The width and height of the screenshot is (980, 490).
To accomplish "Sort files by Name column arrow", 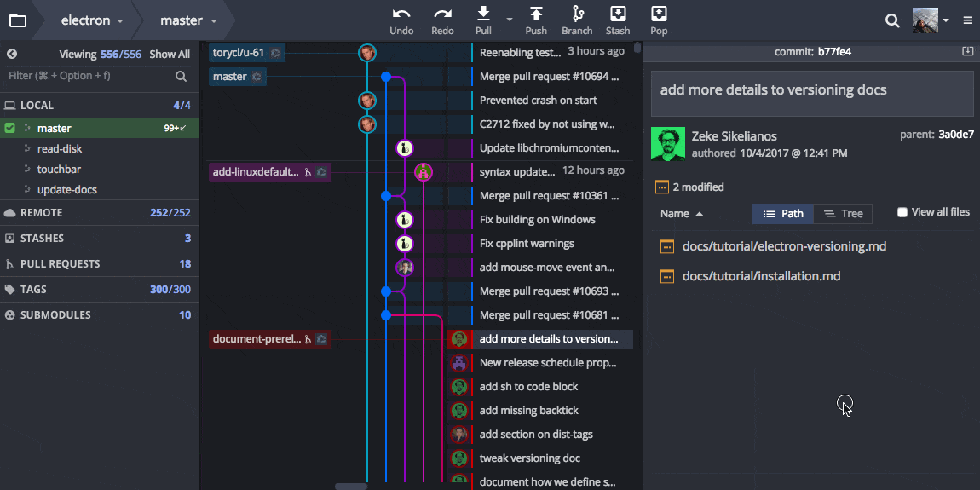I will coord(700,214).
